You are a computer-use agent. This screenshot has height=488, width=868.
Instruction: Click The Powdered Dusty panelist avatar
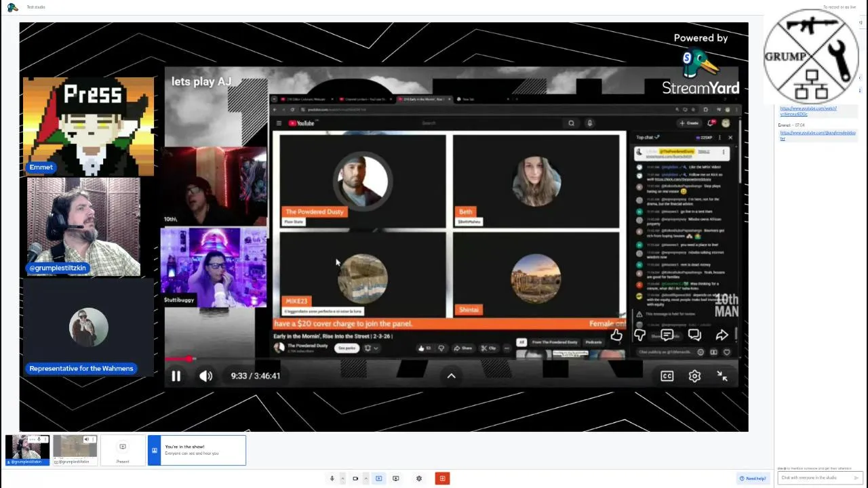363,180
